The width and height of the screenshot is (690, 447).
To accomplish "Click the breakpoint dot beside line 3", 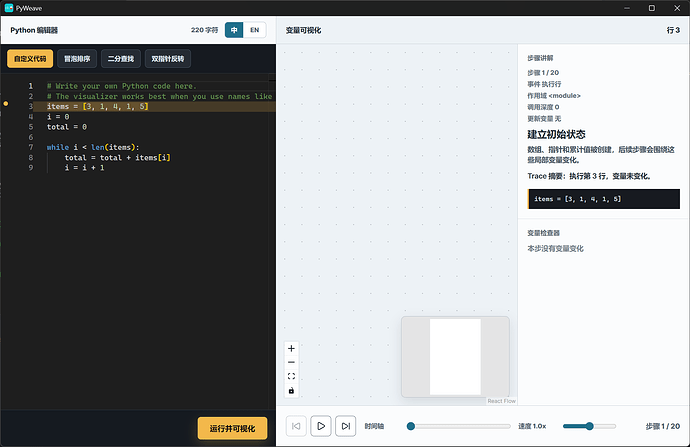I will [x=6, y=104].
